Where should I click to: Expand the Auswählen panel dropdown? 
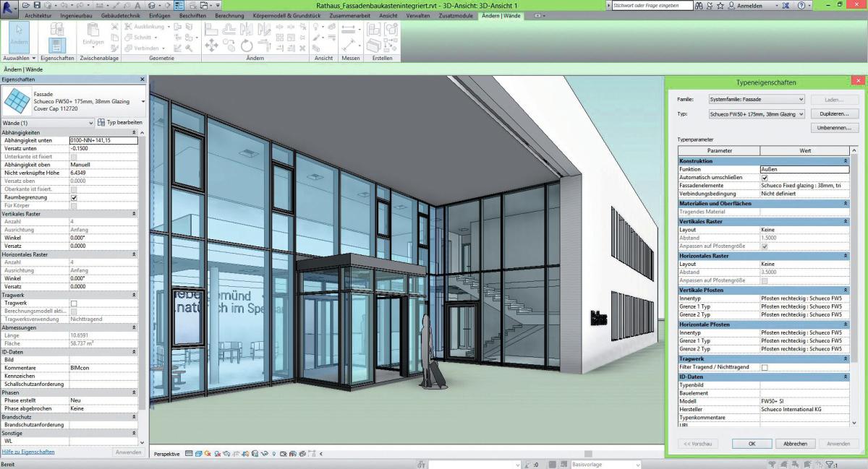(x=20, y=58)
